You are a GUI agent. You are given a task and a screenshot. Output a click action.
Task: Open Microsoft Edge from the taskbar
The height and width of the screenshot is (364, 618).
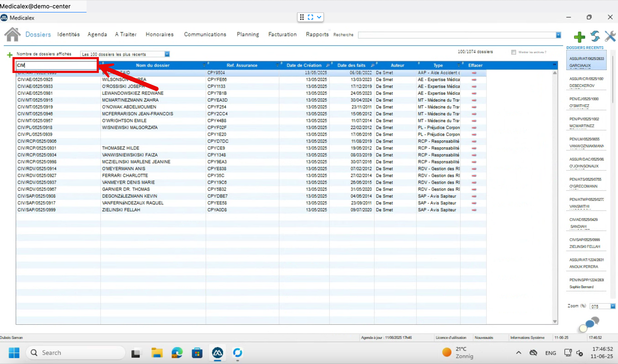pyautogui.click(x=177, y=353)
